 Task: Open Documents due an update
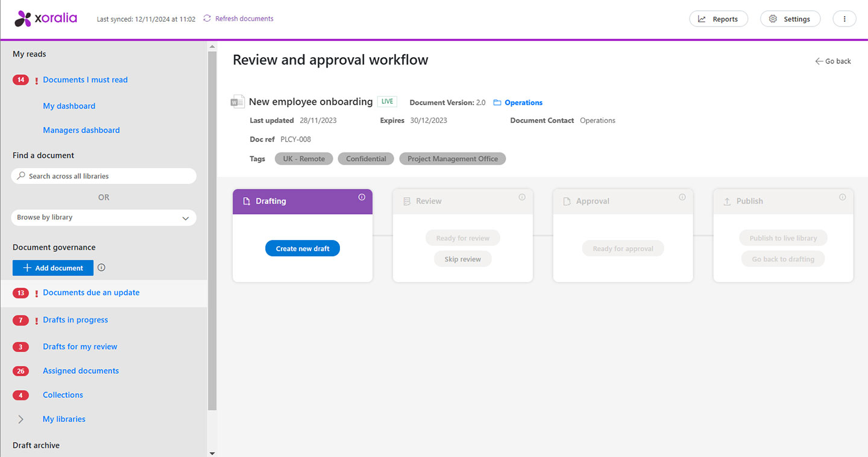click(x=91, y=292)
